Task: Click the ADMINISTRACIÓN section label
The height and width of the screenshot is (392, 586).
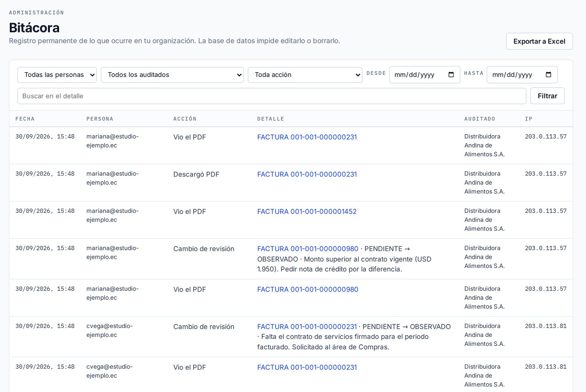Action: point(36,12)
